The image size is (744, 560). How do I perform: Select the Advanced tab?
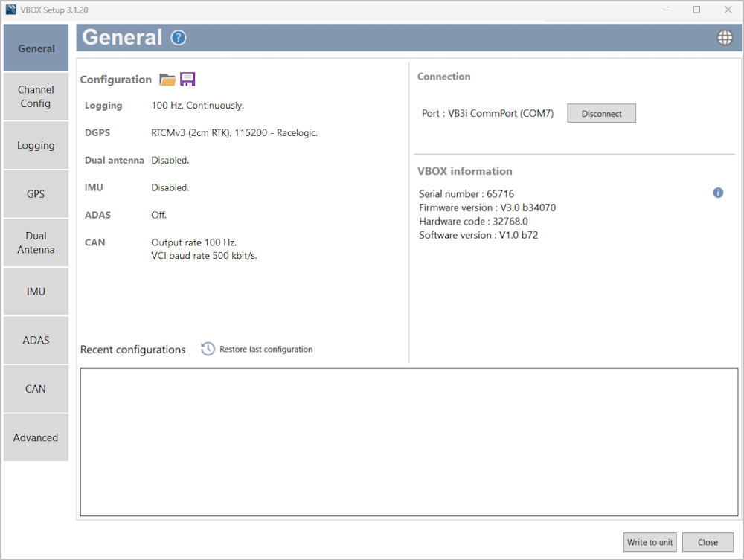[x=36, y=438]
